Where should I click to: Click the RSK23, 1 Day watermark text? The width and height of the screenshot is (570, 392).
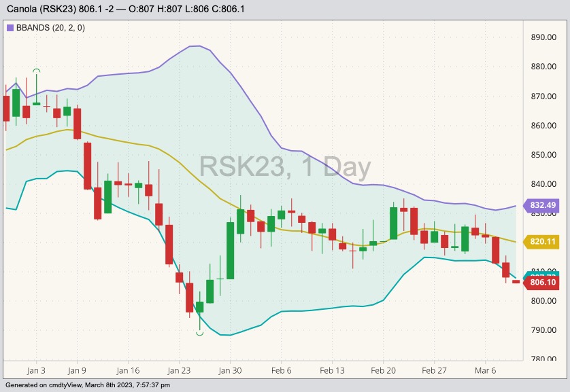point(285,167)
